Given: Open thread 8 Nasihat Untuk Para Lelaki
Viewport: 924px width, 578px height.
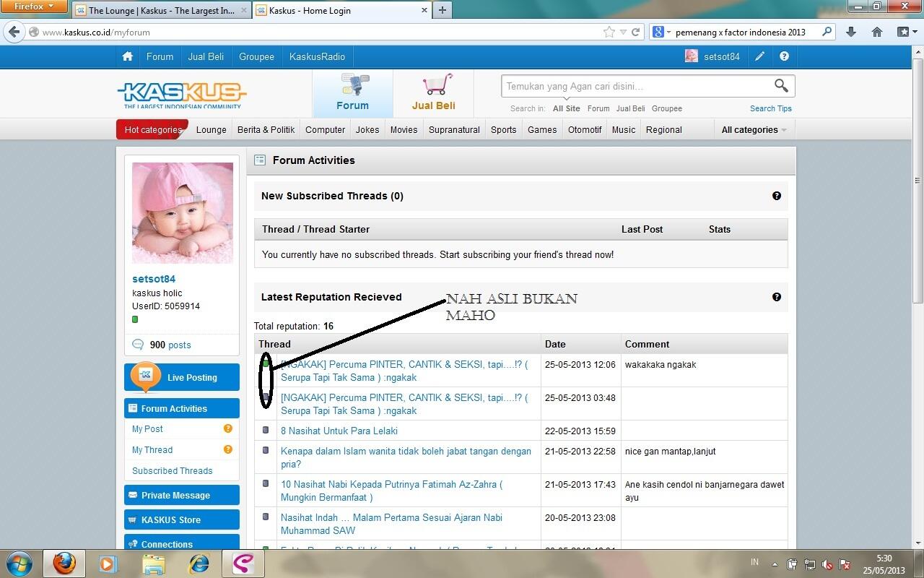Looking at the screenshot, I should coord(339,431).
